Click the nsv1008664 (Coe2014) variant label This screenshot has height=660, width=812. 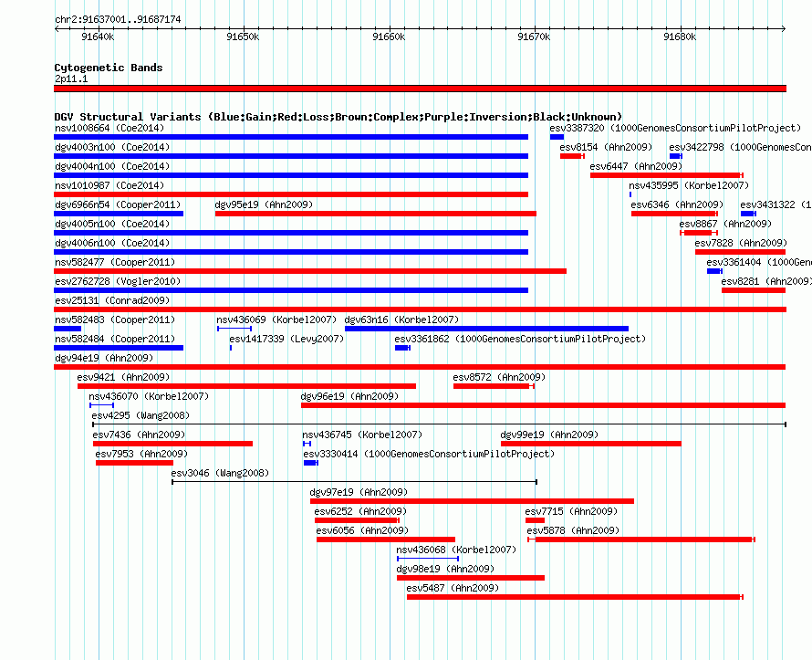[x=109, y=128]
